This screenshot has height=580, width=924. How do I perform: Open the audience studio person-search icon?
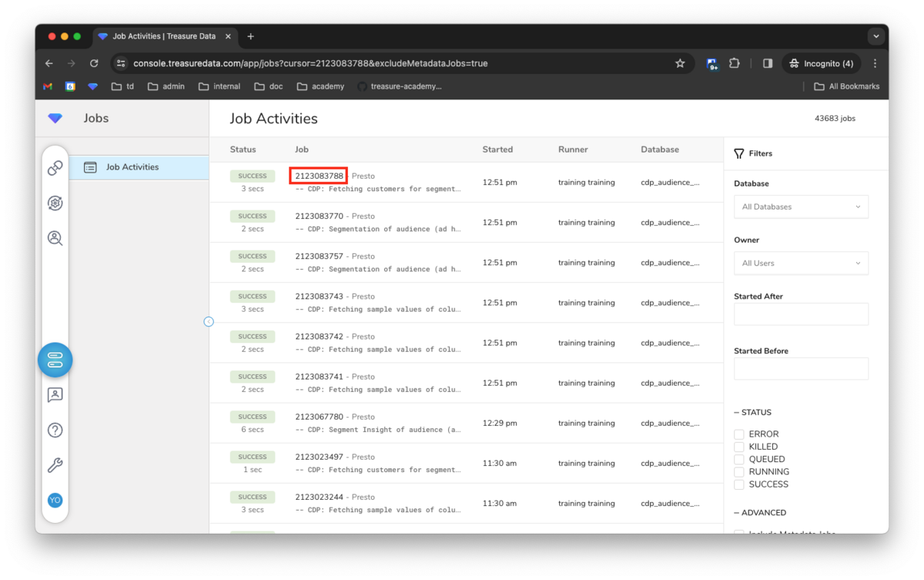(x=55, y=238)
